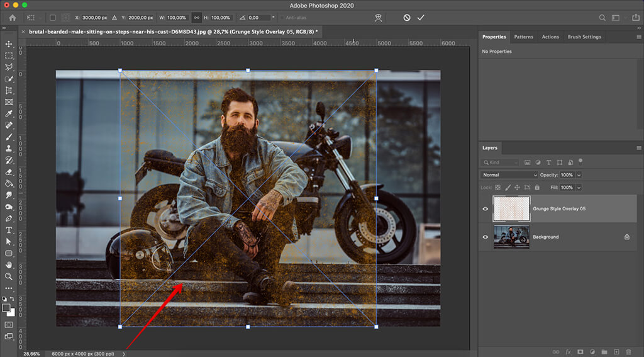The height and width of the screenshot is (357, 644).
Task: Open the Edit Toolbar three-dots menu
Action: pyautogui.click(x=9, y=288)
